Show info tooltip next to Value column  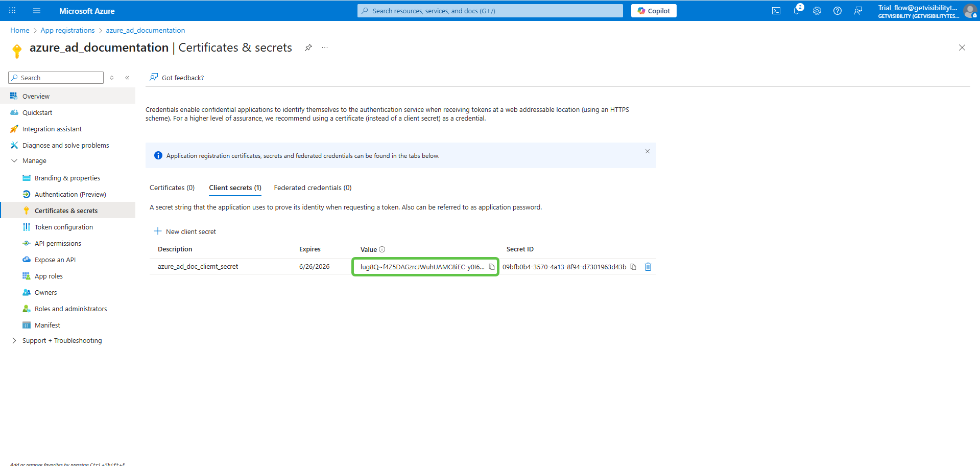(x=382, y=249)
